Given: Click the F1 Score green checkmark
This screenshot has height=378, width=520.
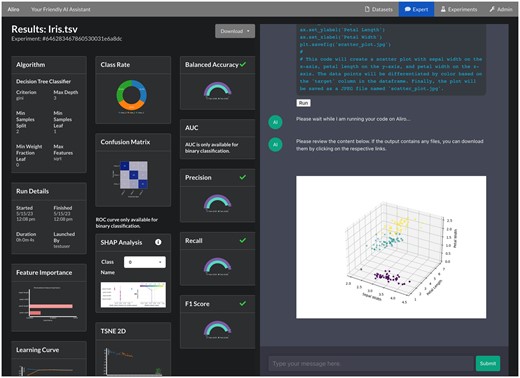Looking at the screenshot, I should point(243,303).
